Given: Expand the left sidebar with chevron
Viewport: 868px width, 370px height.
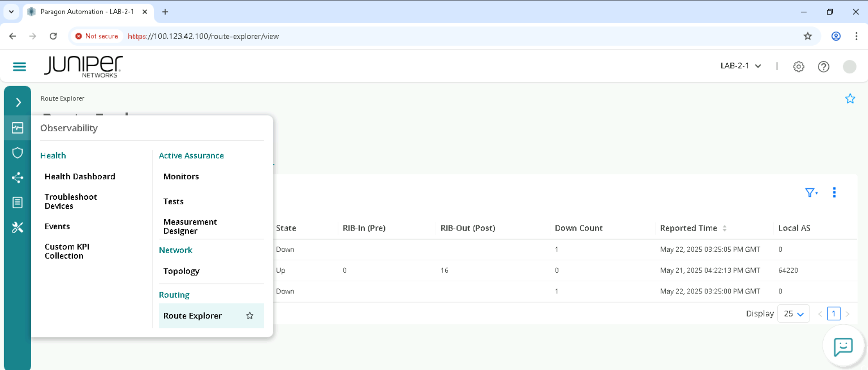Looking at the screenshot, I should (18, 102).
